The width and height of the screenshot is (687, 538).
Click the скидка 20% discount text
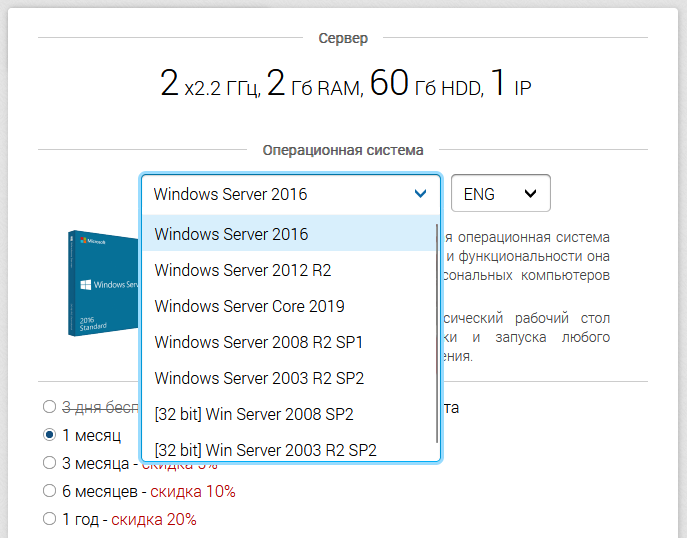click(154, 519)
